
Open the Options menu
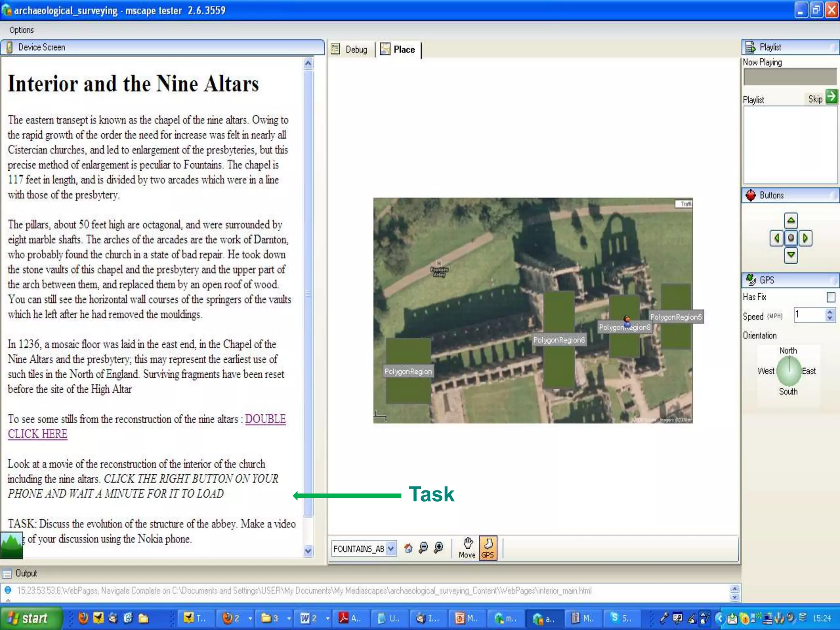[x=21, y=30]
